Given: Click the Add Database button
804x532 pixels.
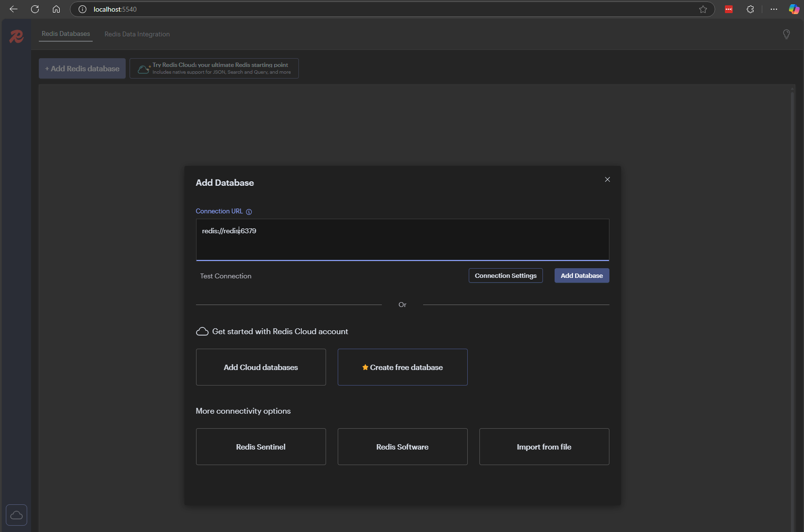Looking at the screenshot, I should coord(582,275).
